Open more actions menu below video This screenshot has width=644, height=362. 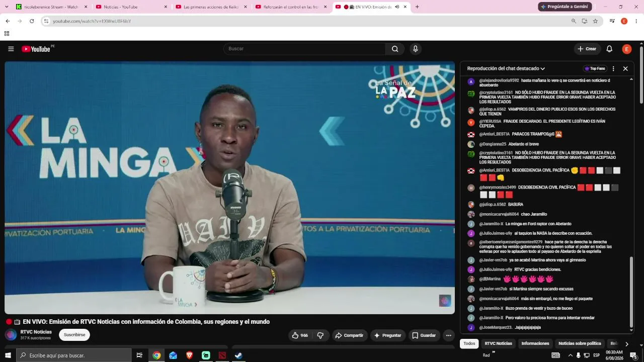449,335
